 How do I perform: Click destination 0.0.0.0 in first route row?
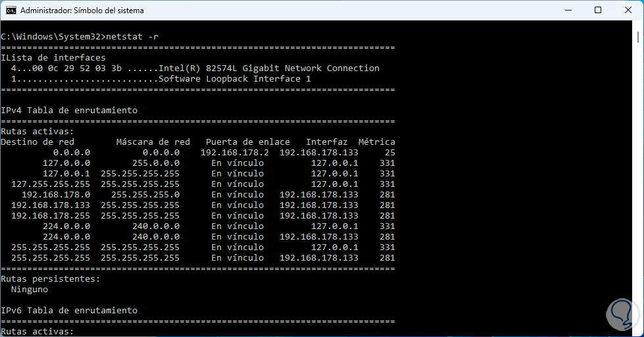pos(72,153)
